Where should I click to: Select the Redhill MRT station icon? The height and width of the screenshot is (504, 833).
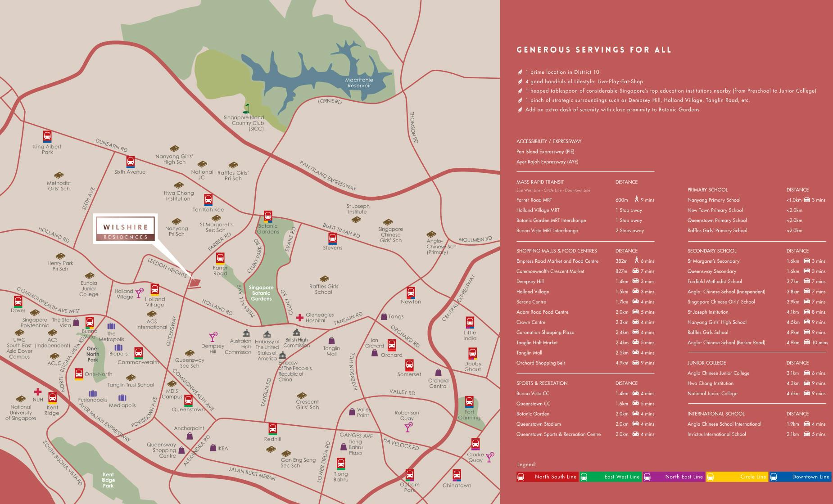pos(272,429)
